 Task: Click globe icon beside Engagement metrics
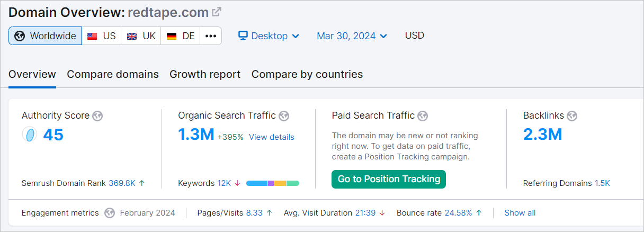tap(110, 213)
